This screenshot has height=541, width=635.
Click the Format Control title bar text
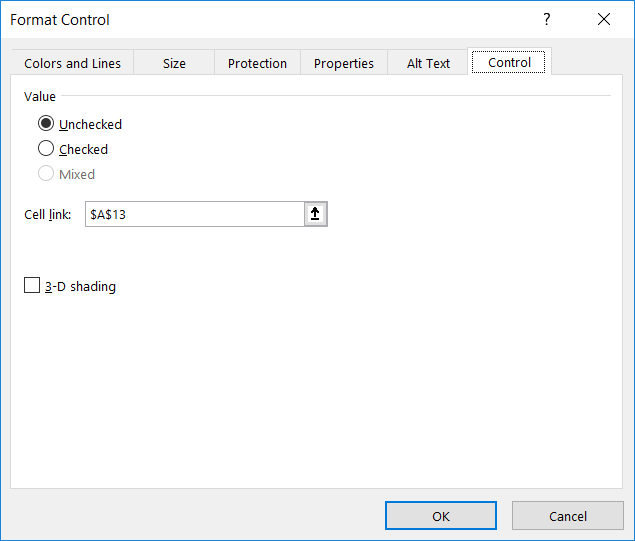point(60,19)
